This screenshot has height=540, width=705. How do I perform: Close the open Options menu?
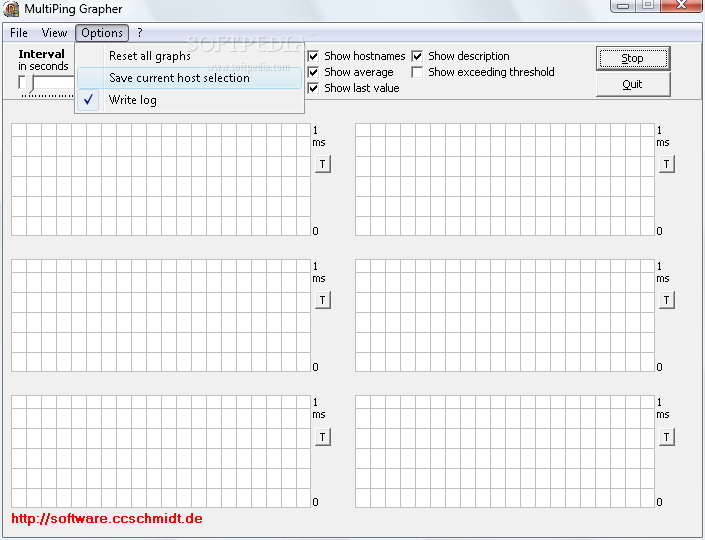pos(102,33)
